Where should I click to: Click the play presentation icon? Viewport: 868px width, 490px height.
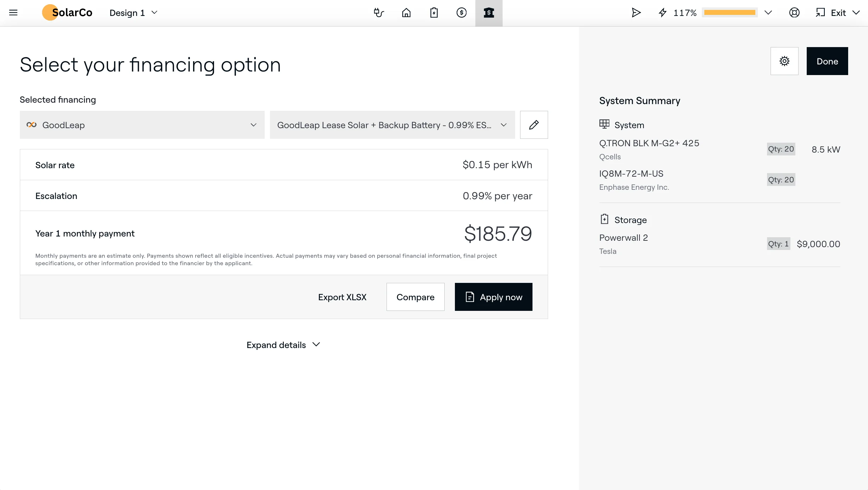(636, 13)
